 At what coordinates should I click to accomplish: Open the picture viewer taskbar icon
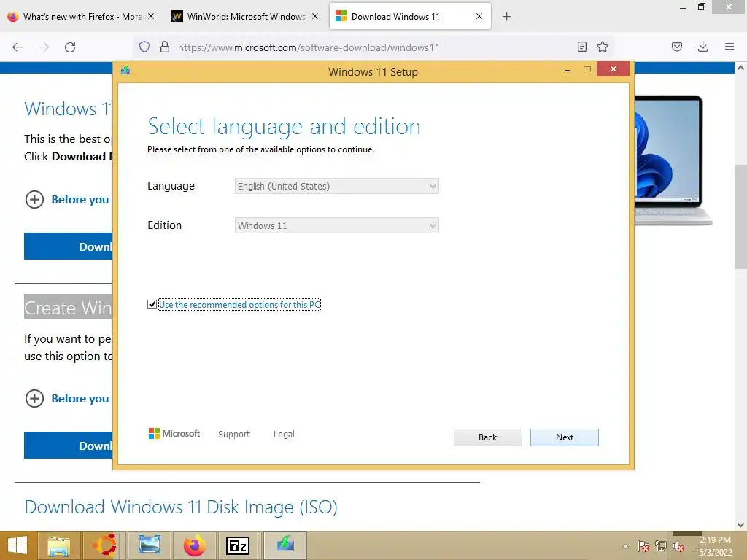[149, 545]
